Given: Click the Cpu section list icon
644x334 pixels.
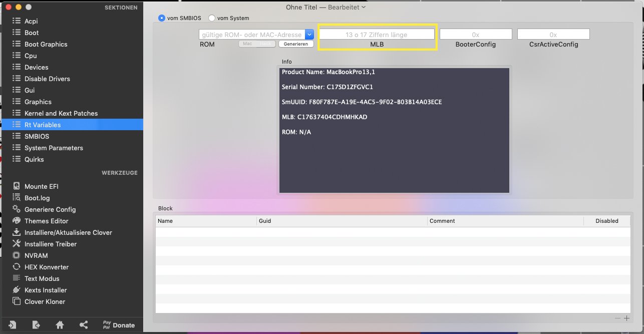Looking at the screenshot, I should click(x=16, y=56).
